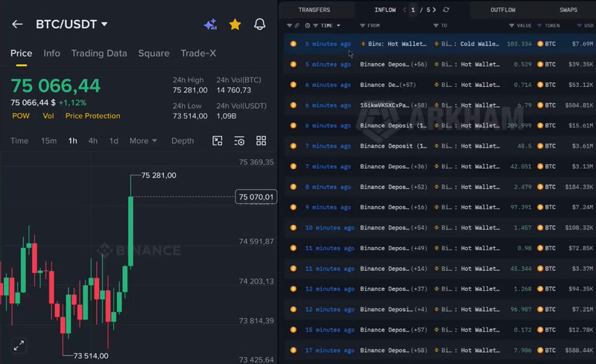Open the Value column filter
596x364 pixels.
tap(510, 26)
